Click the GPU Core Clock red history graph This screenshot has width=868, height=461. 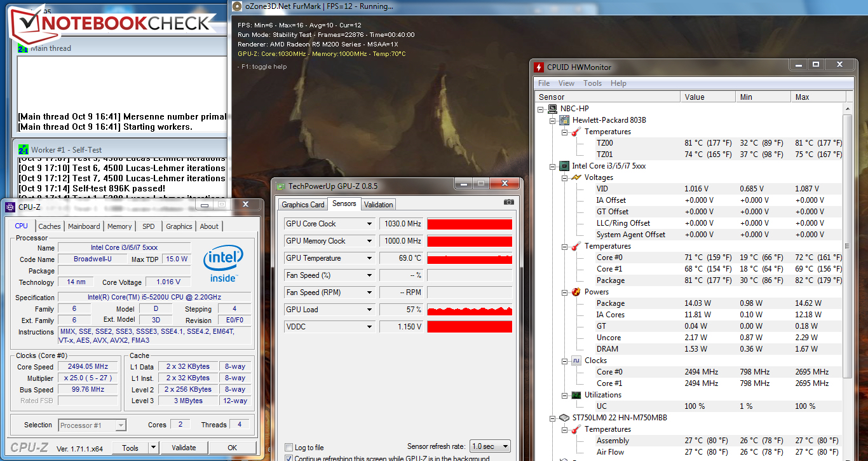click(470, 224)
